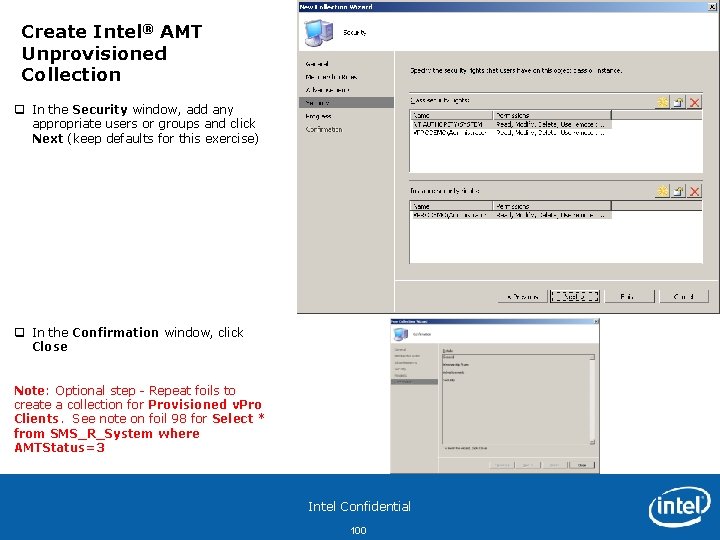Viewport: 720px width, 540px height.
Task: Select Membership Rules step in Security wizard
Action: point(331,77)
